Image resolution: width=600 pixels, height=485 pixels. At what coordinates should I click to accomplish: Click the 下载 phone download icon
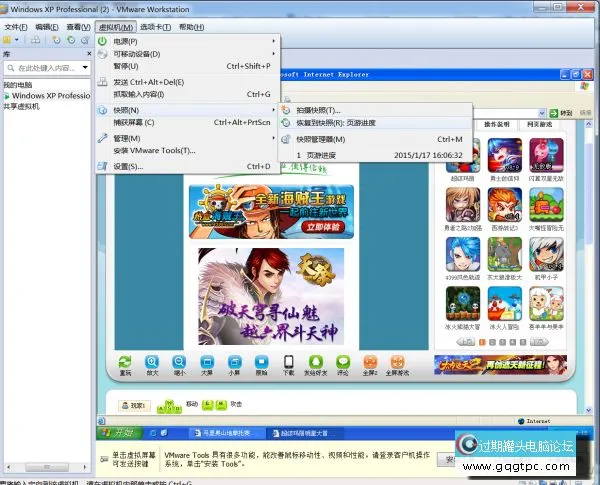[289, 362]
